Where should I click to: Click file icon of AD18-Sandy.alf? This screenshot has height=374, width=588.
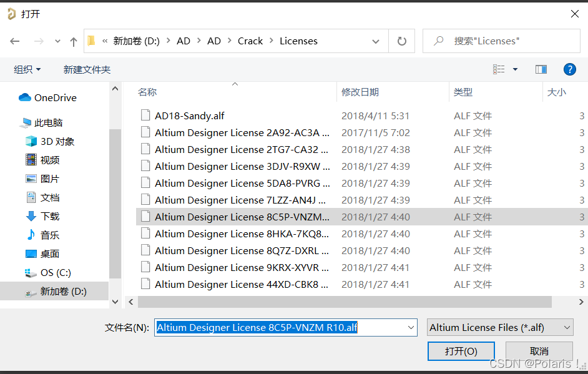click(145, 115)
